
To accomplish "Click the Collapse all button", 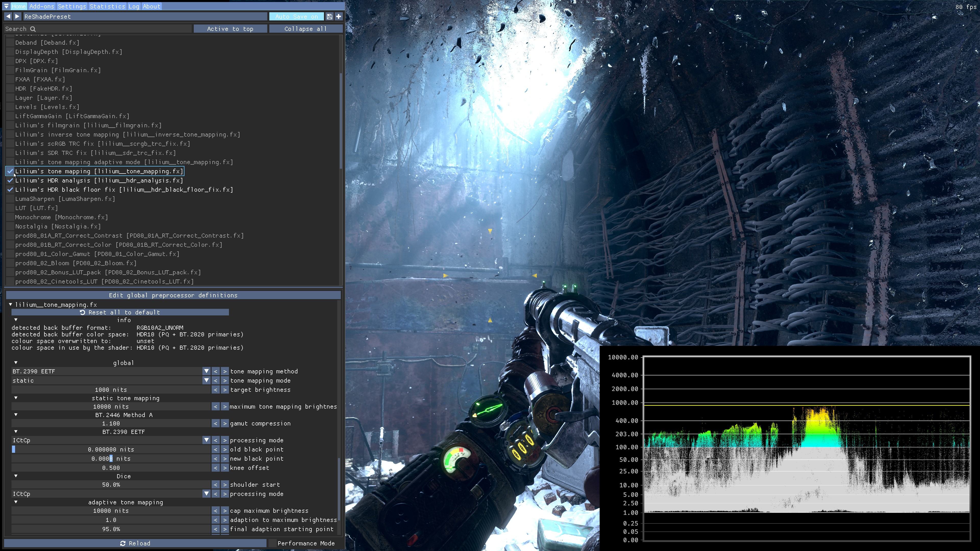I will click(x=306, y=29).
